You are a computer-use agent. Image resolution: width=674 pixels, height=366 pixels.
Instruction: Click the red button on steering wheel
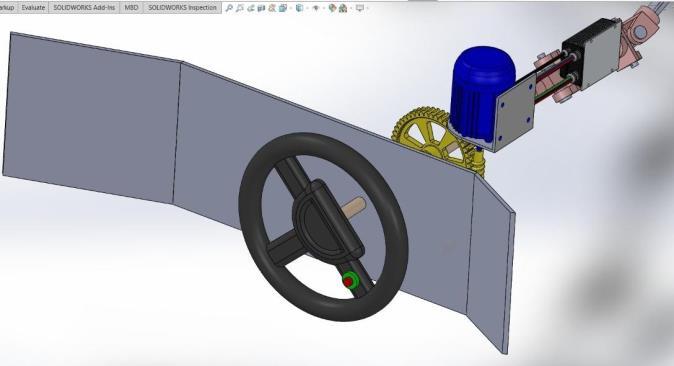click(349, 282)
